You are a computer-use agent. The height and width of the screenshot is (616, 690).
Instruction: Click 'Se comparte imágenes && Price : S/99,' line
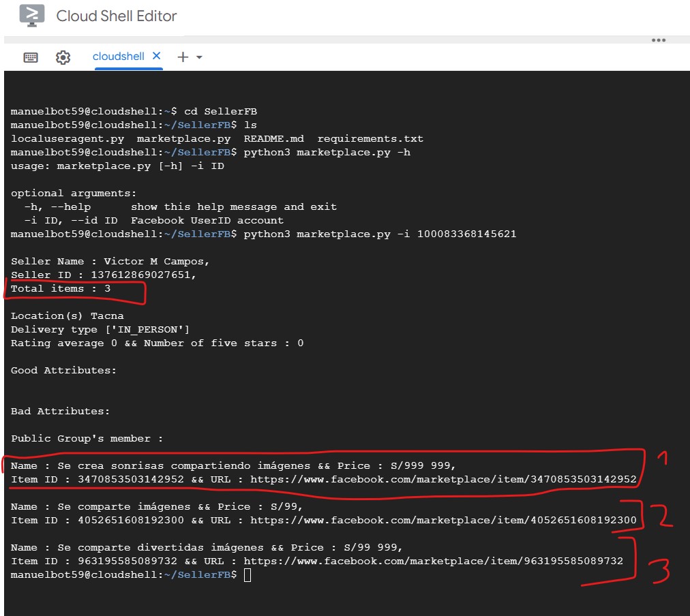coord(157,506)
